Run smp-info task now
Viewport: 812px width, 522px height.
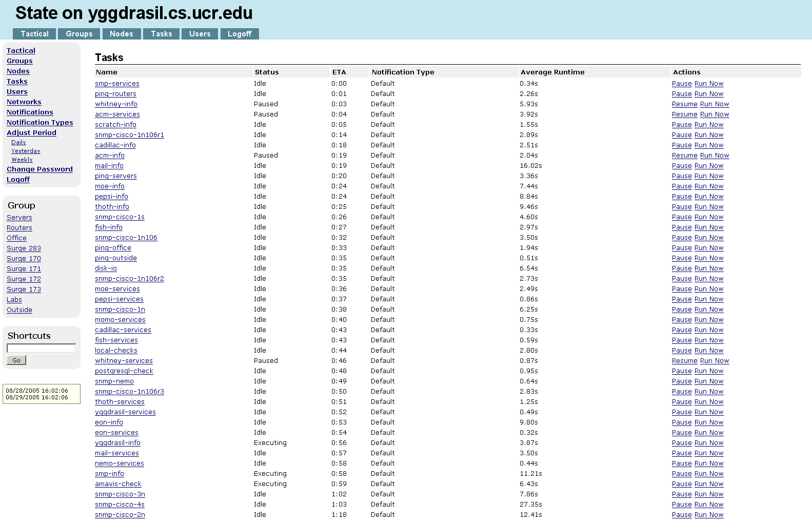pyautogui.click(x=709, y=474)
